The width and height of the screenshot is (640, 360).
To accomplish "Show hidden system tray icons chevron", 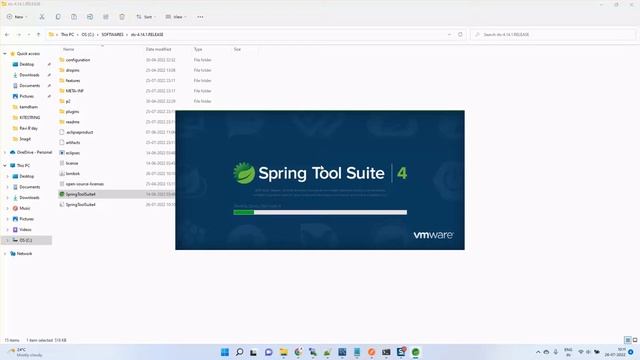I will click(x=538, y=352).
